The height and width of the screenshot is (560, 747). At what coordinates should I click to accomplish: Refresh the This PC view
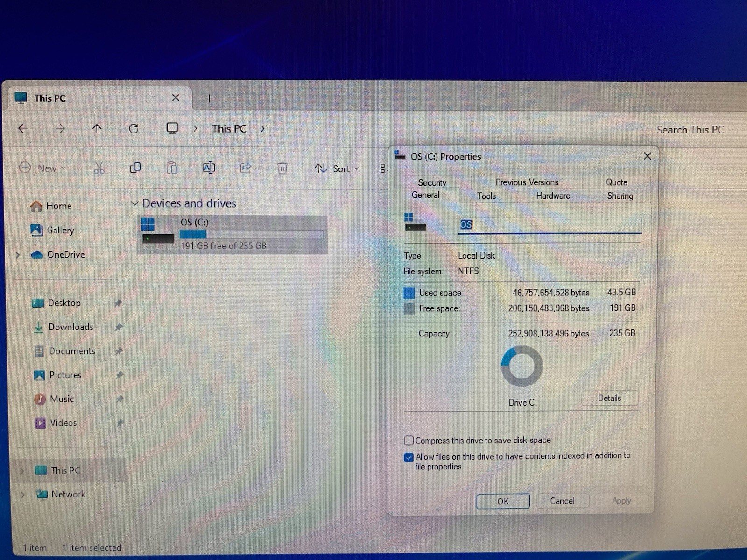[134, 128]
